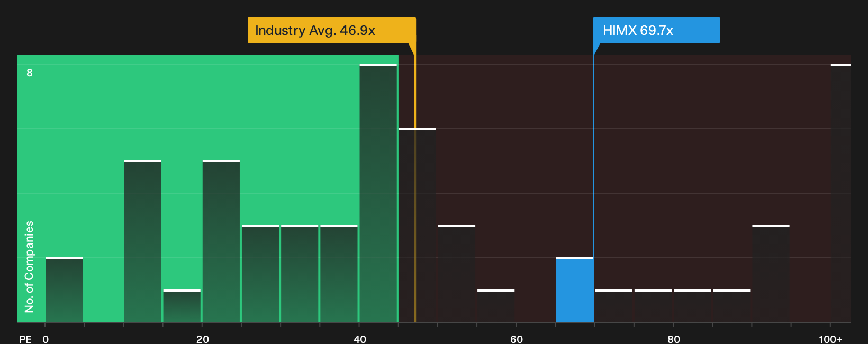The width and height of the screenshot is (868, 344).
Task: Select the bar at PE 80-85
Action: [x=692, y=306]
